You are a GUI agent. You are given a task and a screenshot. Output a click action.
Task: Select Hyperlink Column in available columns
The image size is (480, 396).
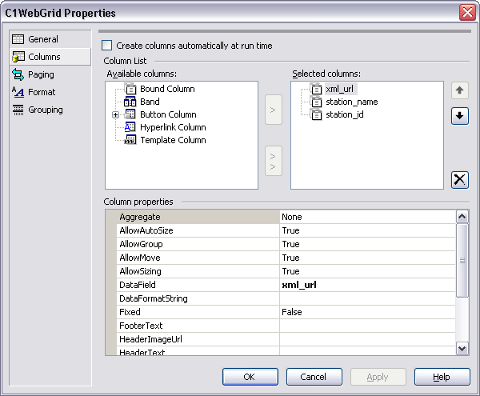[x=173, y=127]
